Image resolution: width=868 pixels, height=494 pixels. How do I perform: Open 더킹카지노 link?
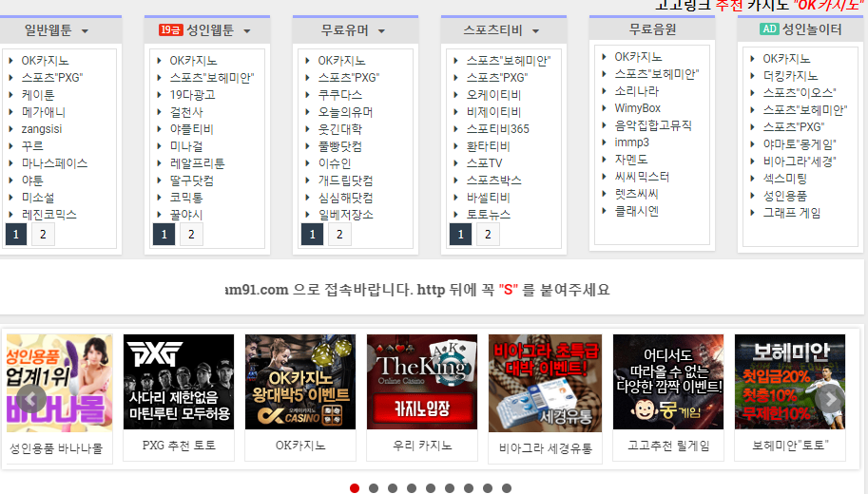pos(790,75)
